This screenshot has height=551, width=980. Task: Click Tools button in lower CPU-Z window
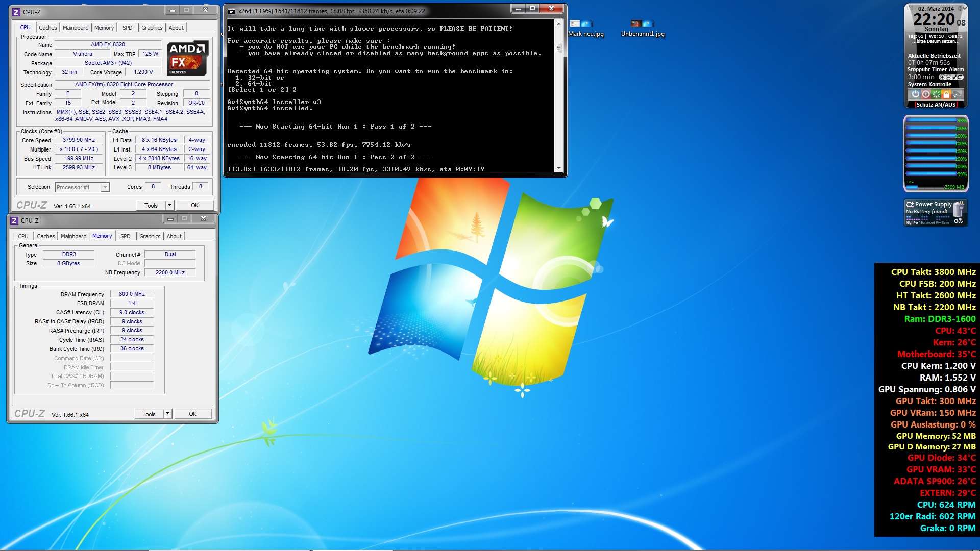(149, 414)
